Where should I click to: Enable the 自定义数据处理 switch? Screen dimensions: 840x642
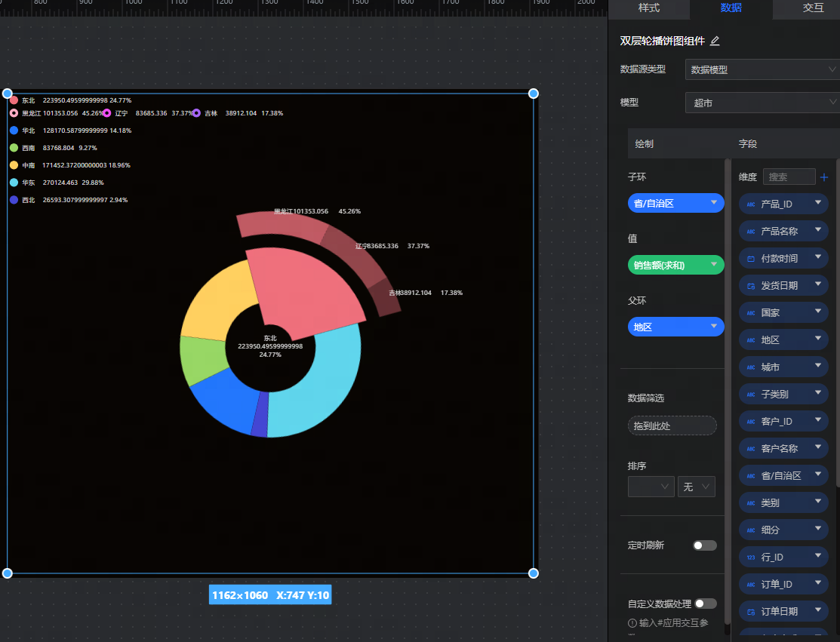[x=706, y=604]
